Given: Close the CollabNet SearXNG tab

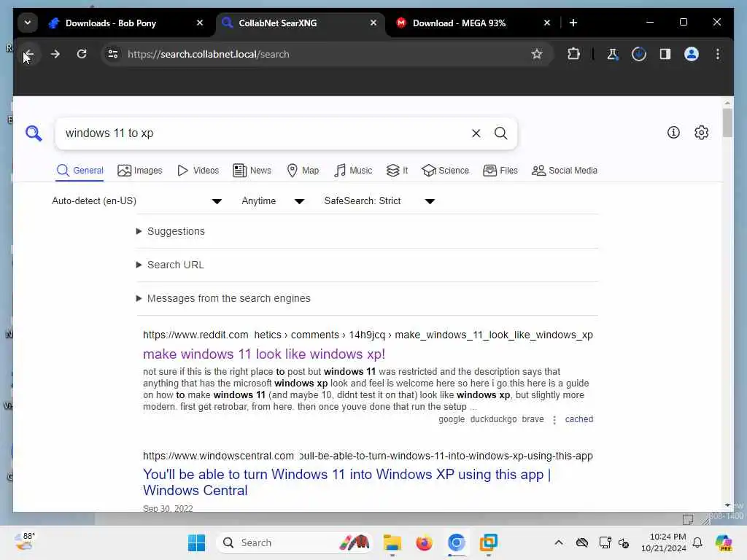Looking at the screenshot, I should 373,23.
